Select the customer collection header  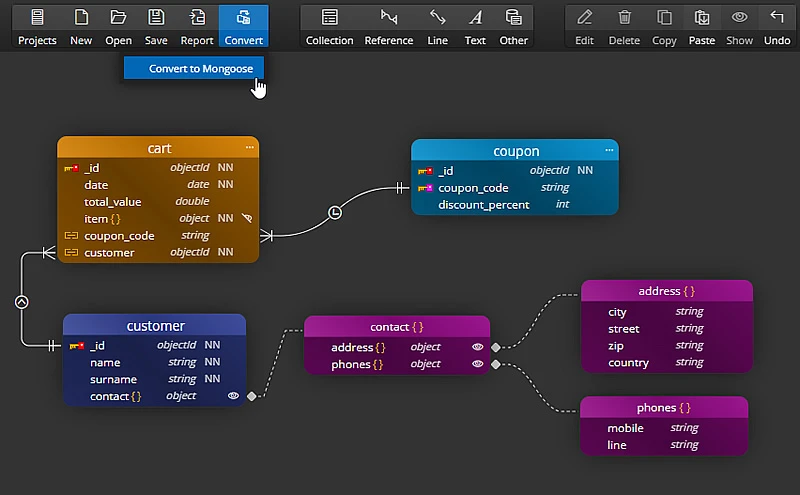pos(155,325)
